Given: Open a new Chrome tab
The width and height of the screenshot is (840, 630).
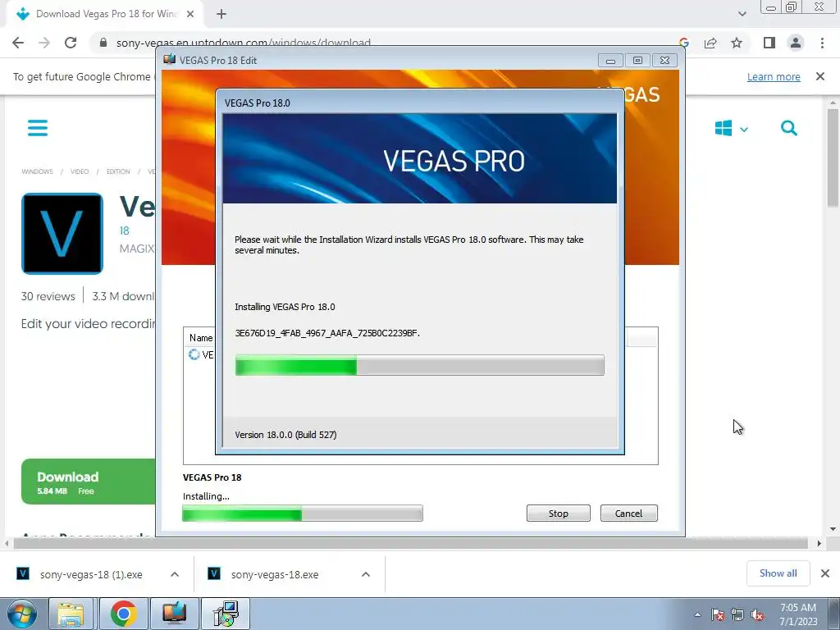Looking at the screenshot, I should coord(221,14).
